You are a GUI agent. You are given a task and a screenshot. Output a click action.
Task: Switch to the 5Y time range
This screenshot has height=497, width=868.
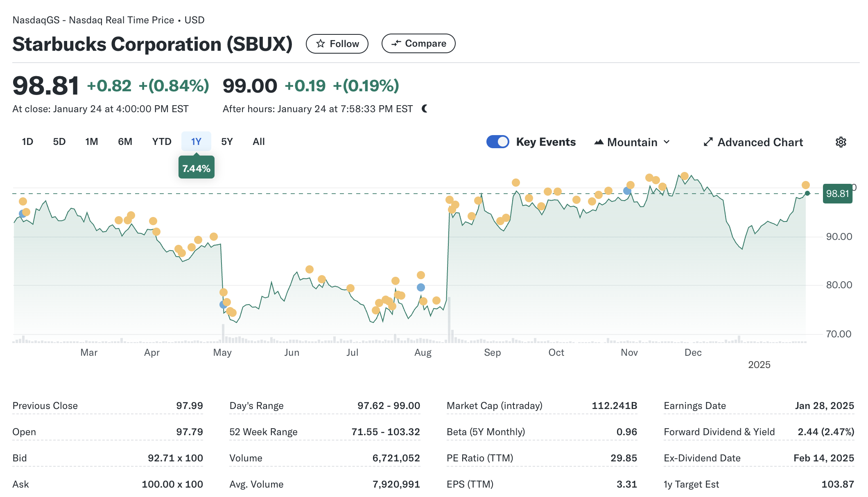227,142
